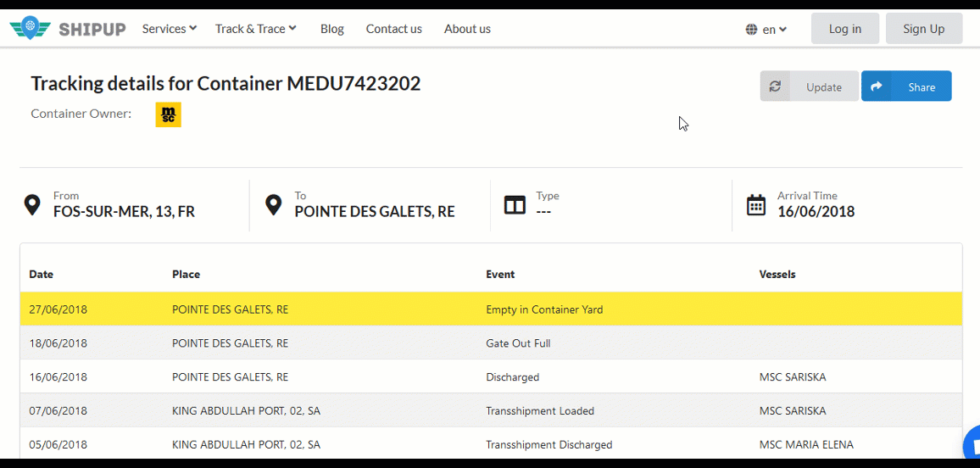Viewport: 980px width, 468px height.
Task: Go to Contact us page
Action: [393, 29]
